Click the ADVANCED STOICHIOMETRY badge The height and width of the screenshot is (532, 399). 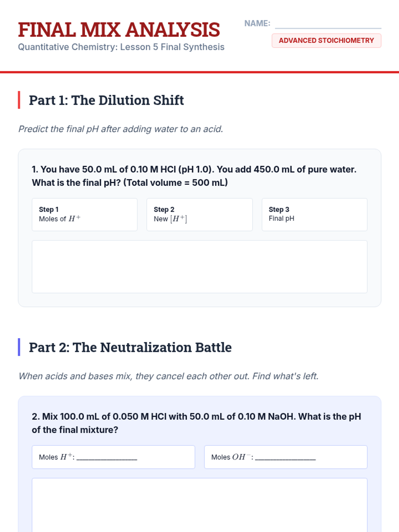coord(326,41)
